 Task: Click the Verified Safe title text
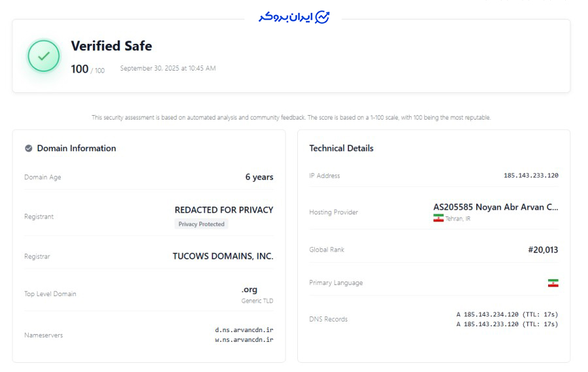111,46
